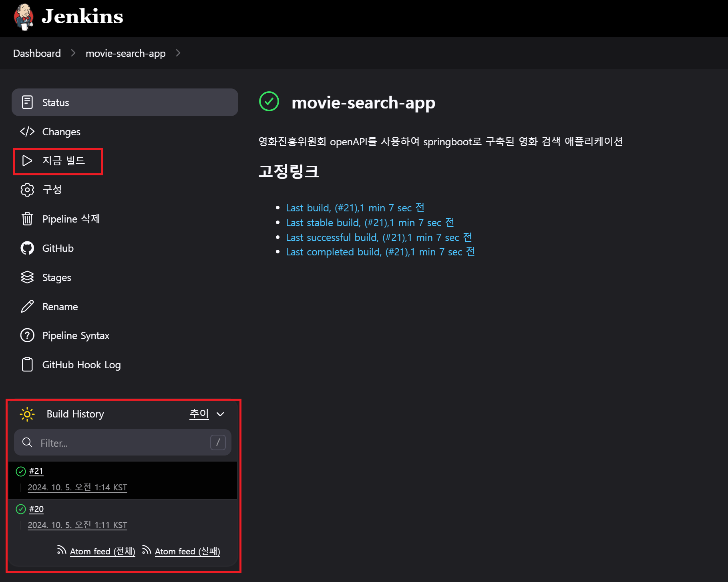The width and height of the screenshot is (728, 582).
Task: Open the 추이 trend link
Action: (199, 413)
